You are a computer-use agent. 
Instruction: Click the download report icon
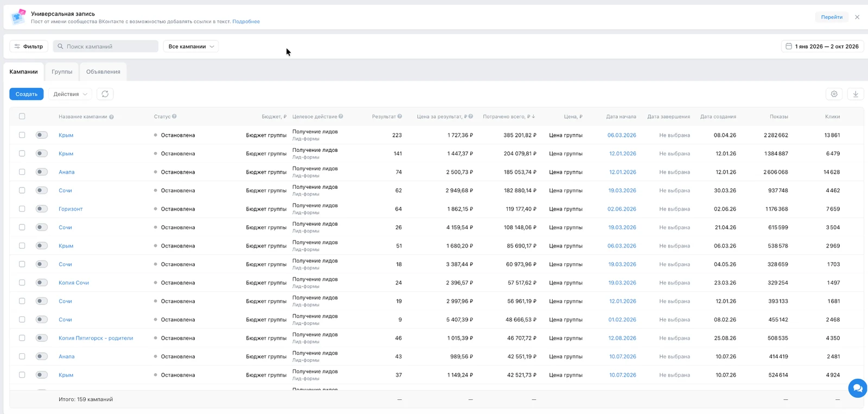856,94
